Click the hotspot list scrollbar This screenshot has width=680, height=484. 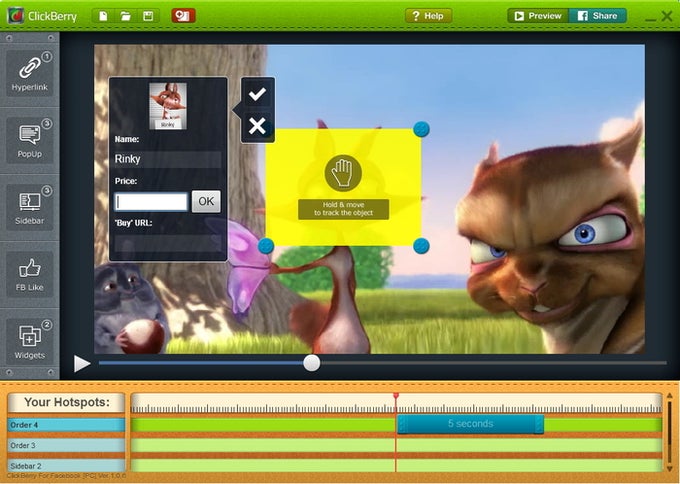click(670, 432)
